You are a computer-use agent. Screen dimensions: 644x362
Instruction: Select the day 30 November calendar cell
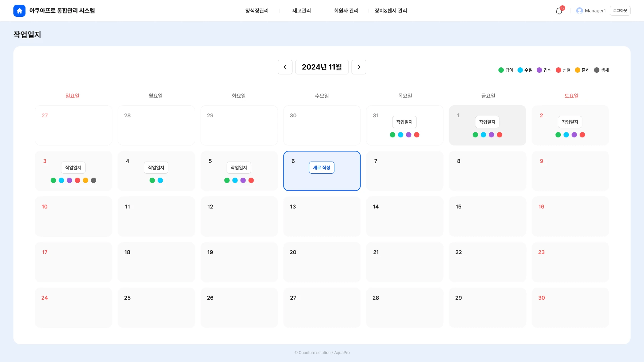[570, 308]
